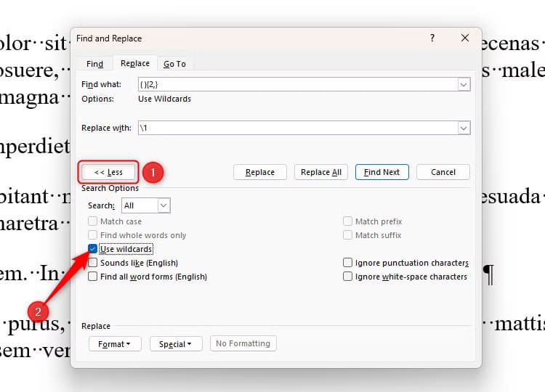Screen dimensions: 545x392
Task: Click the Replace All button
Action: pos(320,172)
